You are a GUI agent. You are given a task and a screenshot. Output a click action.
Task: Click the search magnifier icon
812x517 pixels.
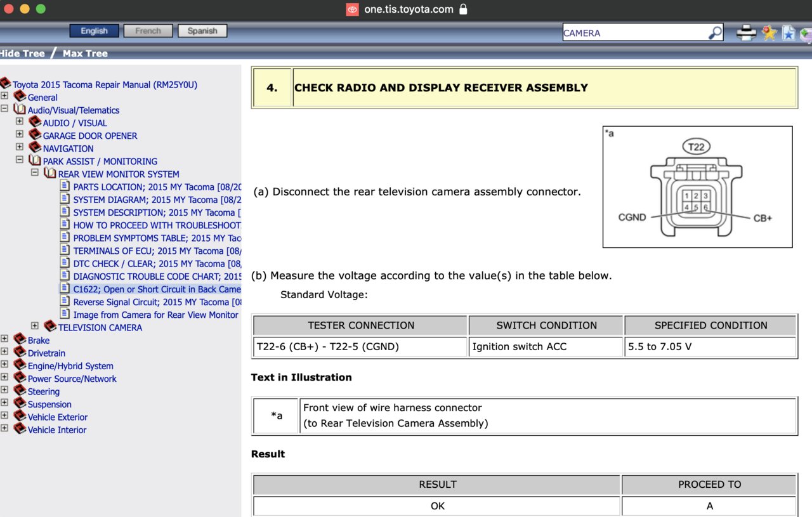pyautogui.click(x=715, y=32)
